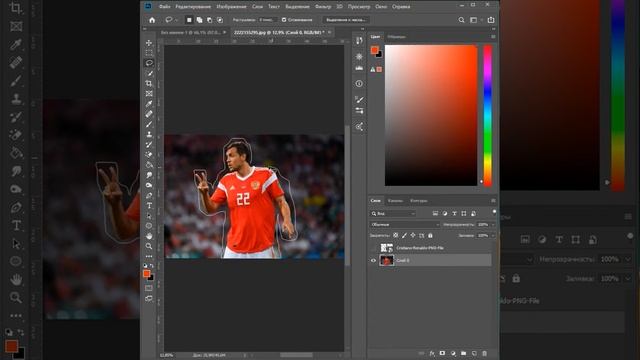Open the Edit Toolbar three-dots button in main toolbar
The height and width of the screenshot is (360, 640).
[149, 256]
